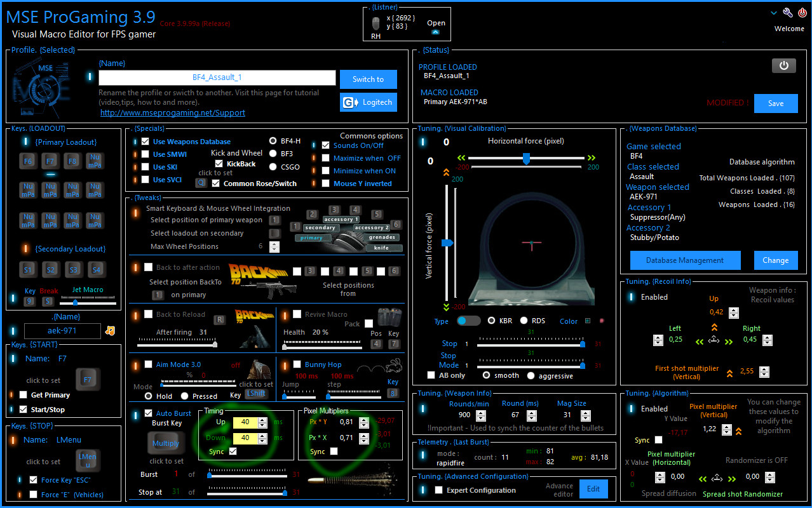This screenshot has height=508, width=812.
Task: Select the RDS type radio button
Action: 524,321
